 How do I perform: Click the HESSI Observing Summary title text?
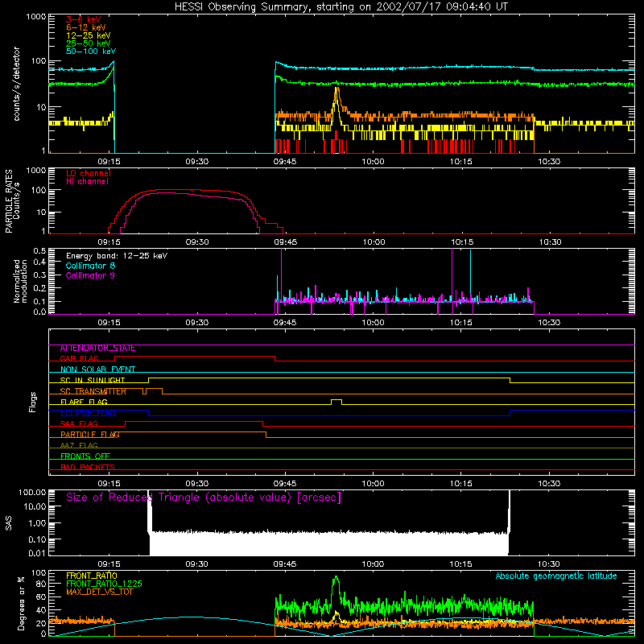coord(341,6)
